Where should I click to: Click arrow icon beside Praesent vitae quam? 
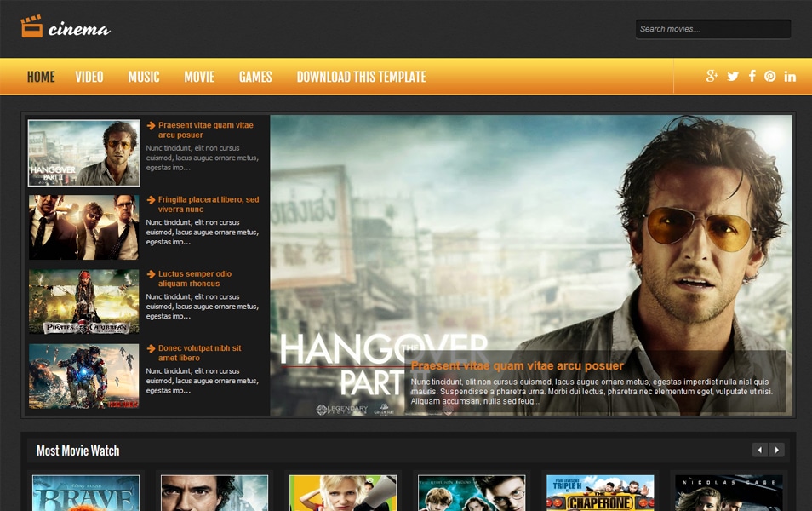pyautogui.click(x=152, y=125)
